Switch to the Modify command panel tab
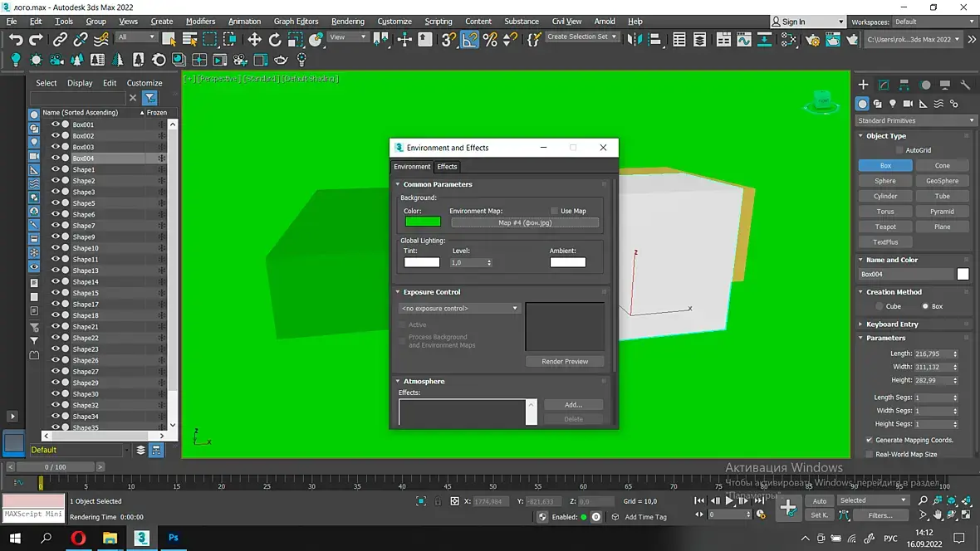 (884, 85)
